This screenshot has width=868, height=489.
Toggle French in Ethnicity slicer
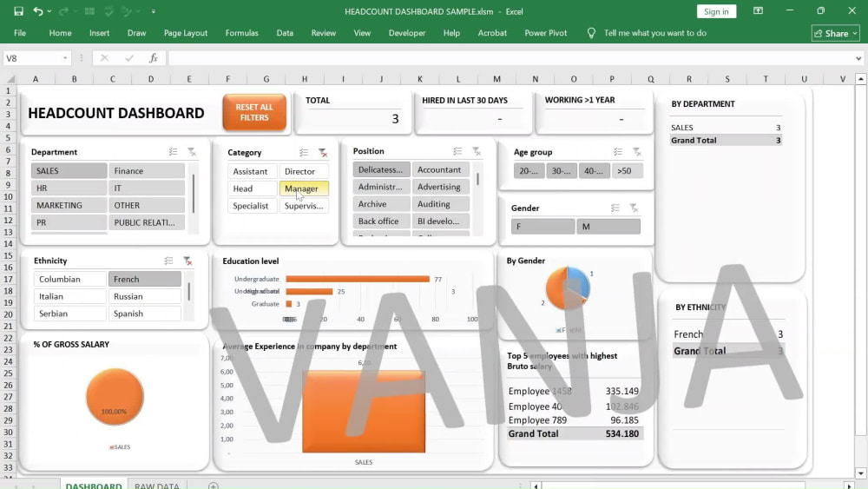point(145,279)
